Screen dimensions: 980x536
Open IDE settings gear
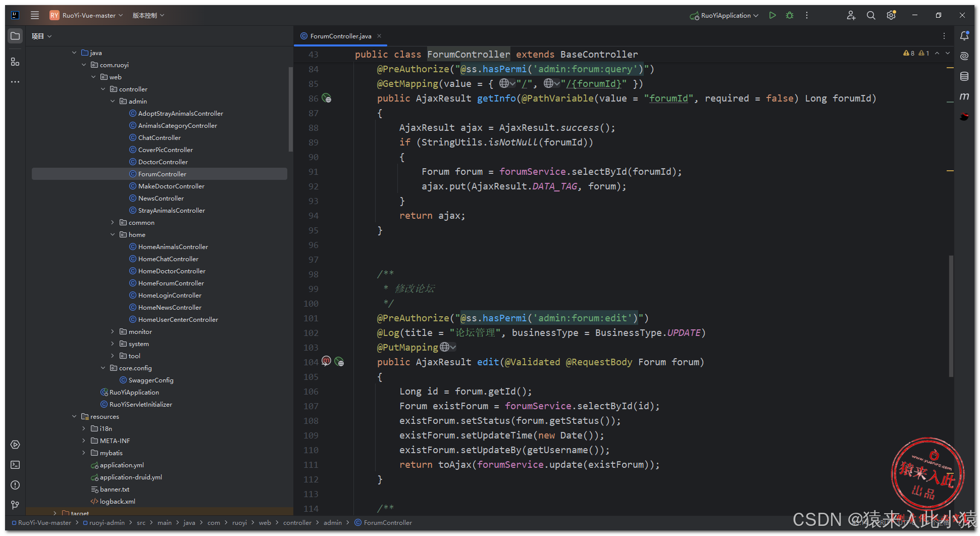[x=891, y=15]
